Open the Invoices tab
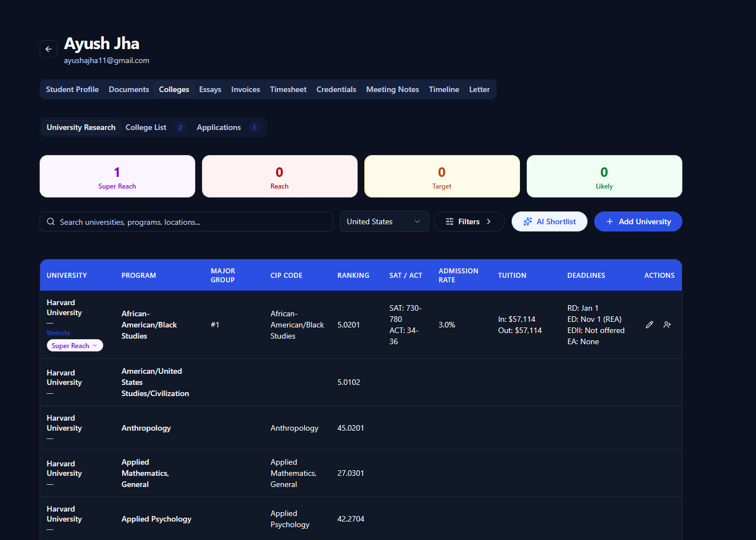This screenshot has width=756, height=540. [245, 89]
